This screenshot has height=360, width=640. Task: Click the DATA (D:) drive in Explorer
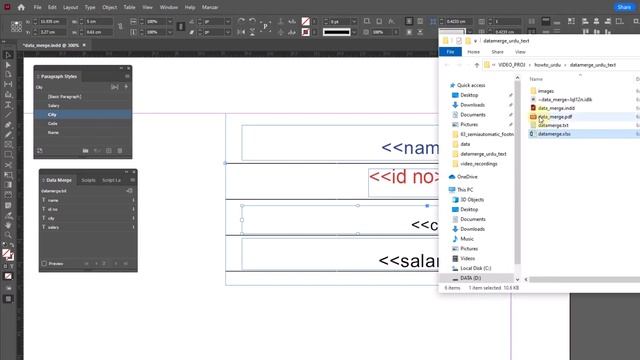[470, 278]
